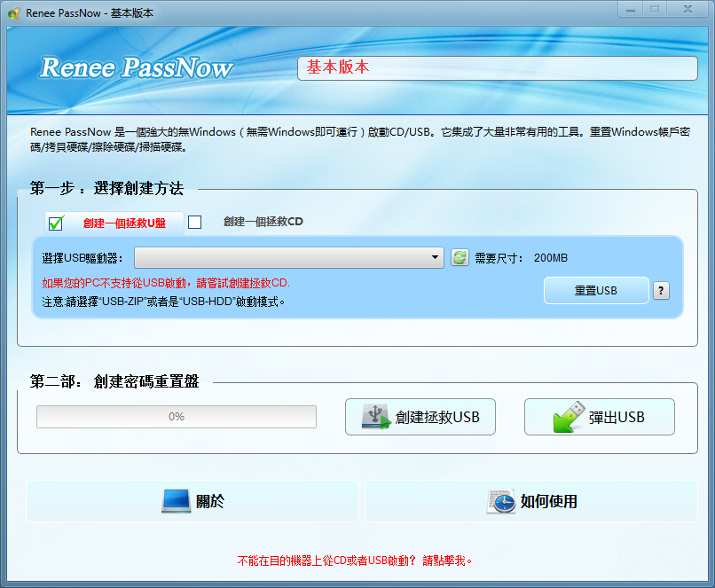Minimize the Renee PassNow window

coord(631,10)
